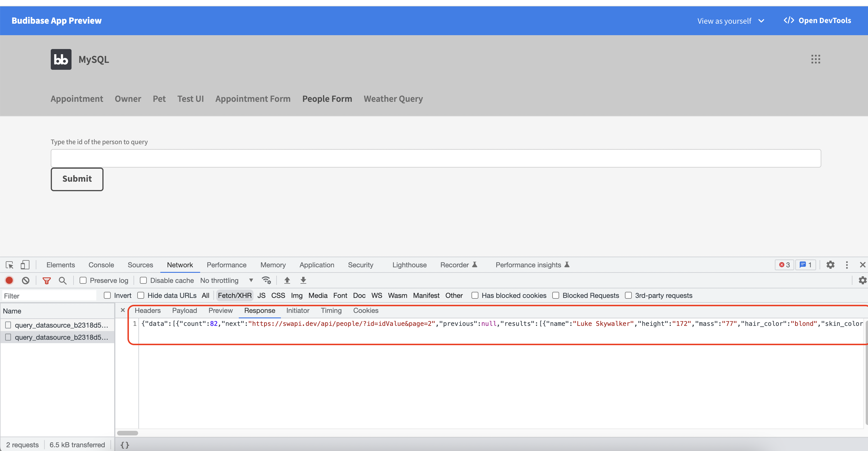Open network conditions settings
The height and width of the screenshot is (451, 868).
pos(266,280)
